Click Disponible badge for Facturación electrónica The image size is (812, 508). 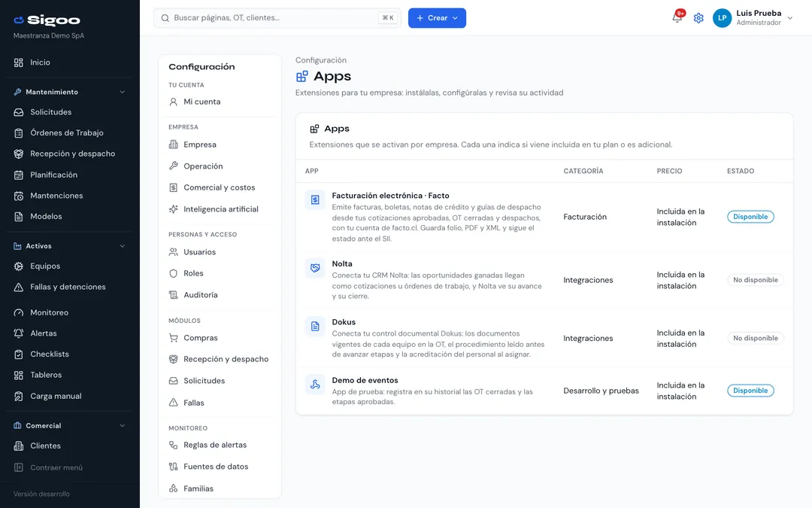click(750, 217)
